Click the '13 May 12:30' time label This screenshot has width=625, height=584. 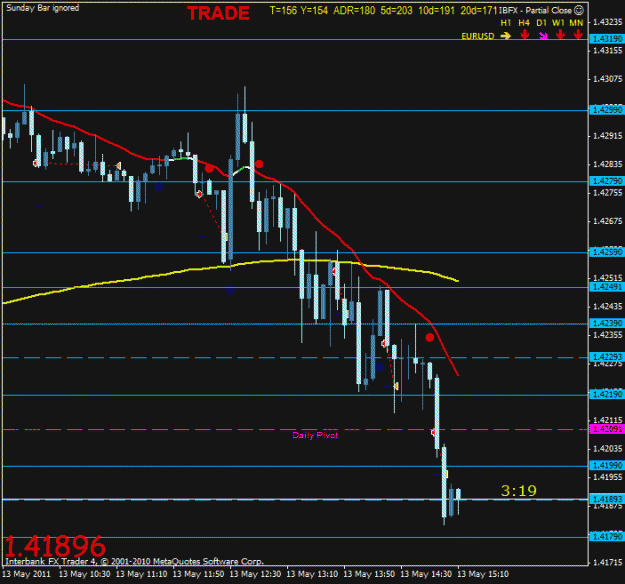(256, 574)
